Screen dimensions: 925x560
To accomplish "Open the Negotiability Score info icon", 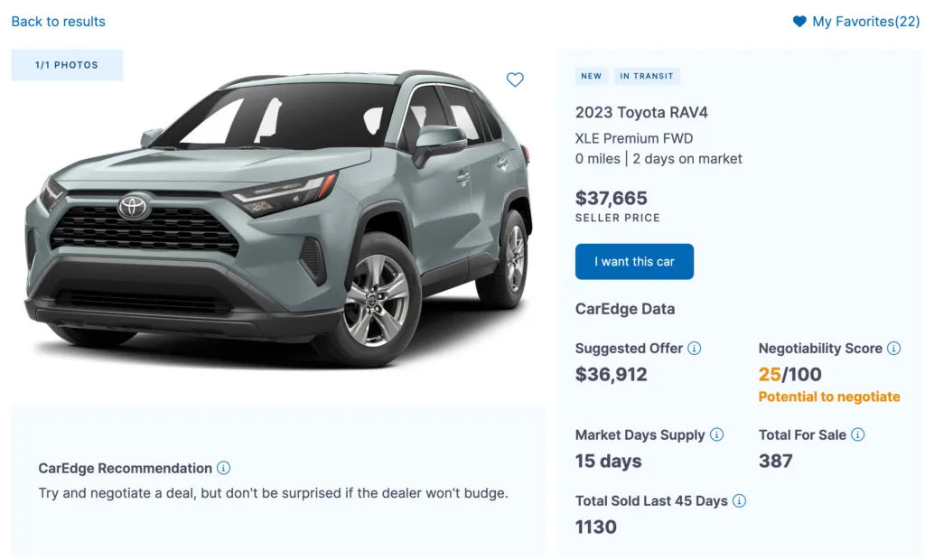I will tap(894, 348).
